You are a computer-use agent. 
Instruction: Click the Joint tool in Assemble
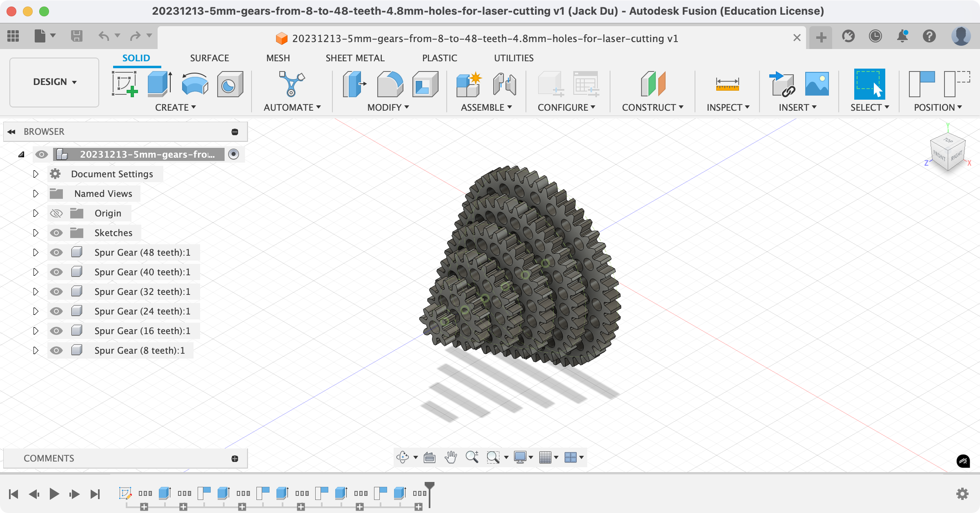click(504, 84)
